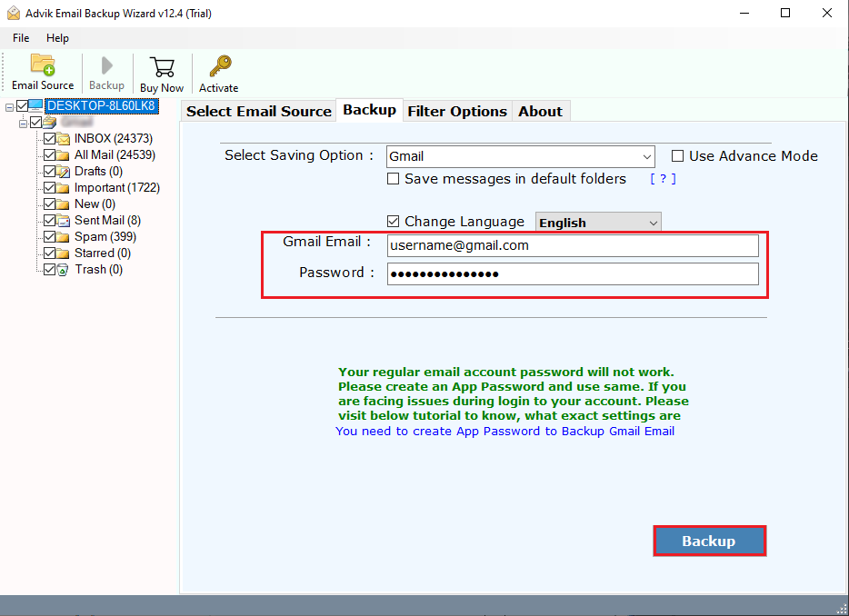Click the All Mail folder icon
The height and width of the screenshot is (616, 849).
point(64,155)
